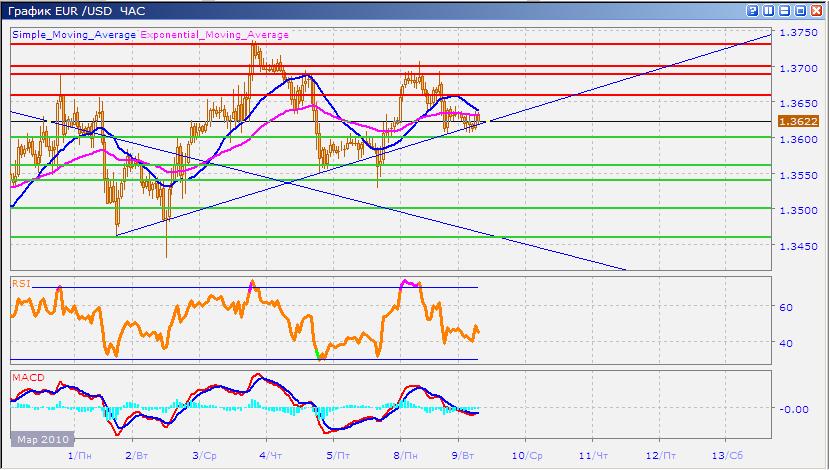Click the 1/Пн date on time axis

[x=80, y=454]
